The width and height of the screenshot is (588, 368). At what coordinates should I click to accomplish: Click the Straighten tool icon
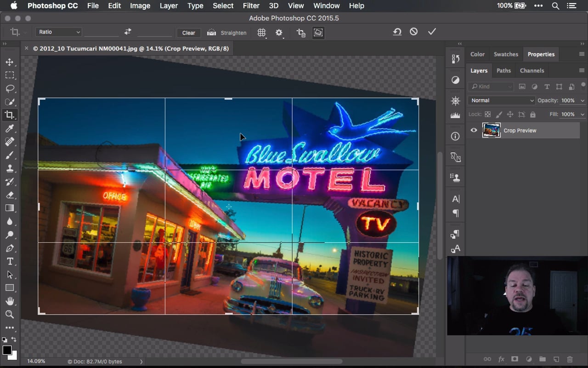click(211, 33)
